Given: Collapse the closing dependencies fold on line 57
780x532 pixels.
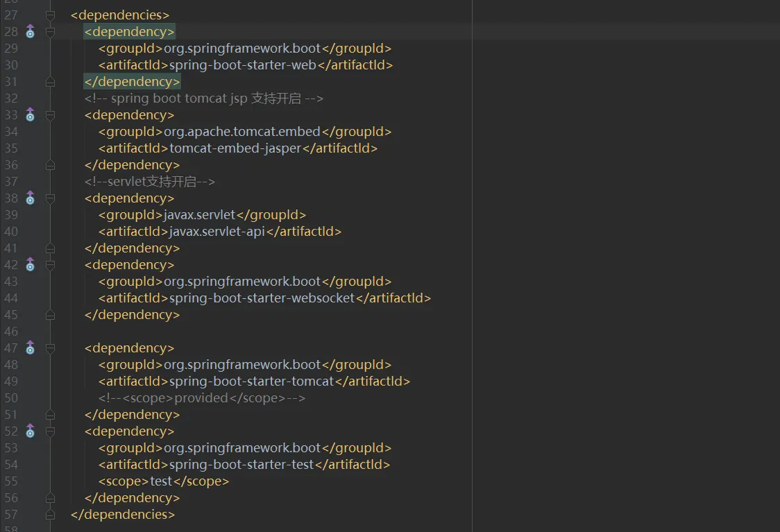Looking at the screenshot, I should pos(50,515).
